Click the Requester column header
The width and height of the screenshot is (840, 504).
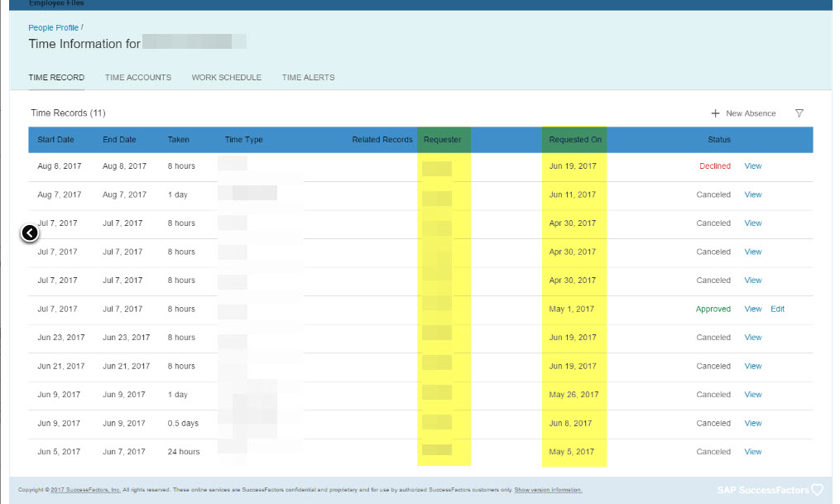point(442,140)
